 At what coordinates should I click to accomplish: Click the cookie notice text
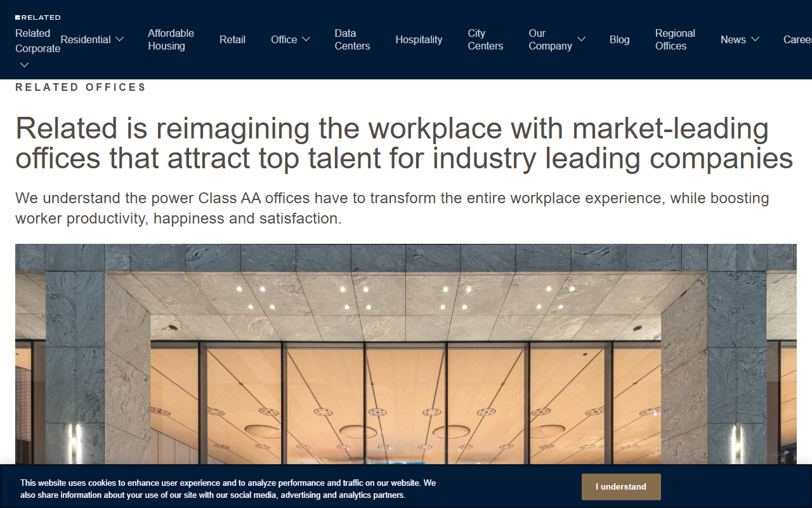(228, 489)
